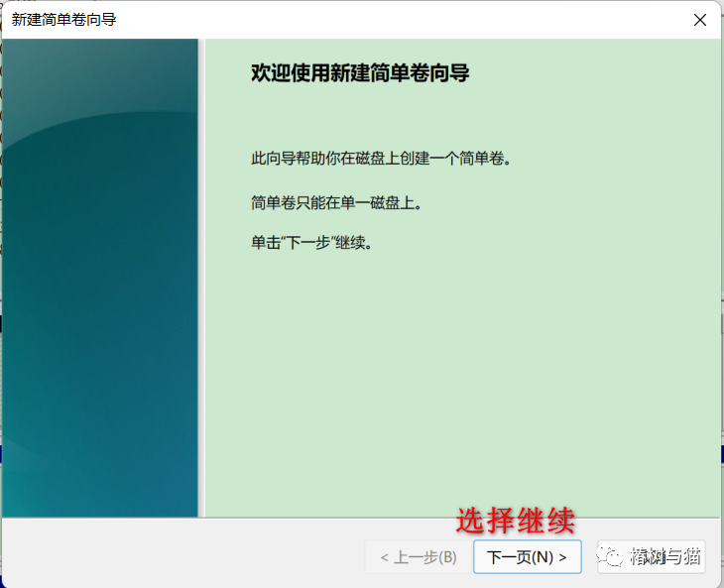The image size is (724, 588).
Task: Click text 单击"下一步"继续。
Action: coord(311,242)
